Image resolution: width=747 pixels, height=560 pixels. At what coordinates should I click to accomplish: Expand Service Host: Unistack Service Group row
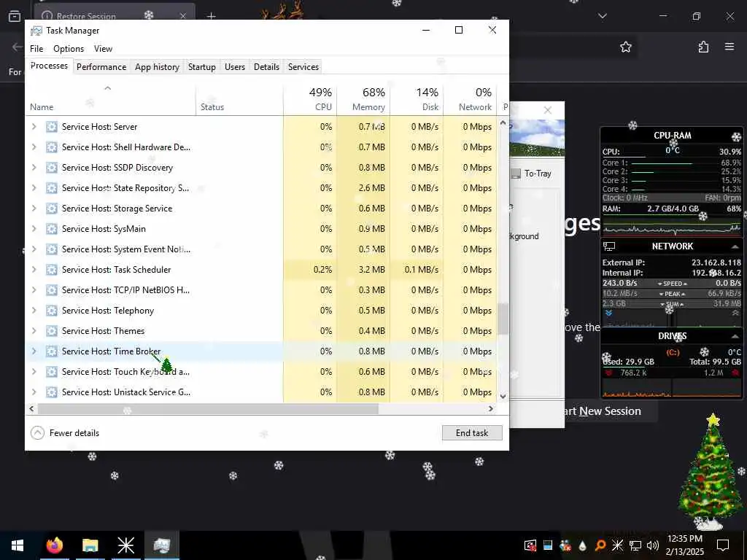34,392
